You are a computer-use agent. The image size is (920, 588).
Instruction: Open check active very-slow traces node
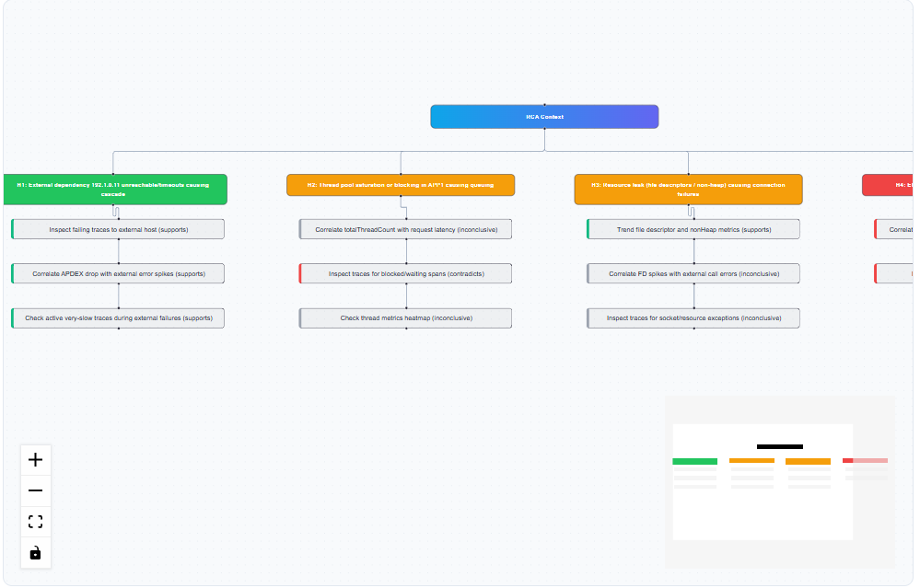click(117, 317)
